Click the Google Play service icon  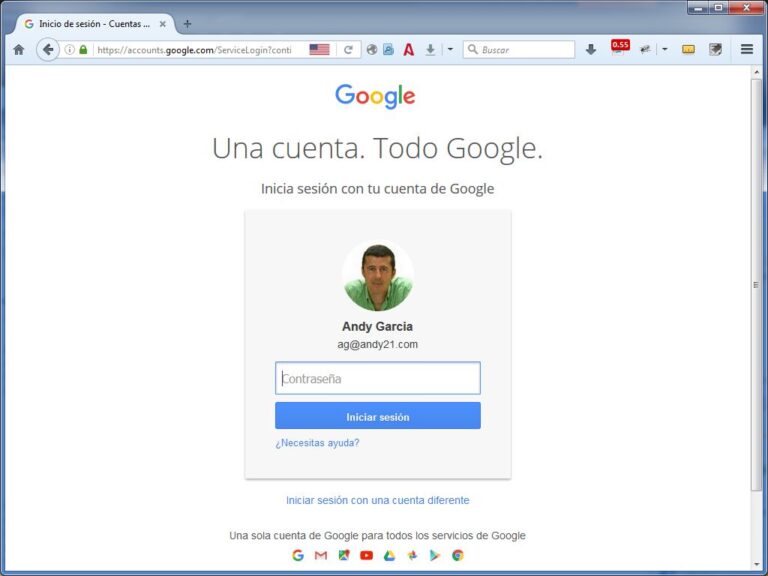pos(434,555)
